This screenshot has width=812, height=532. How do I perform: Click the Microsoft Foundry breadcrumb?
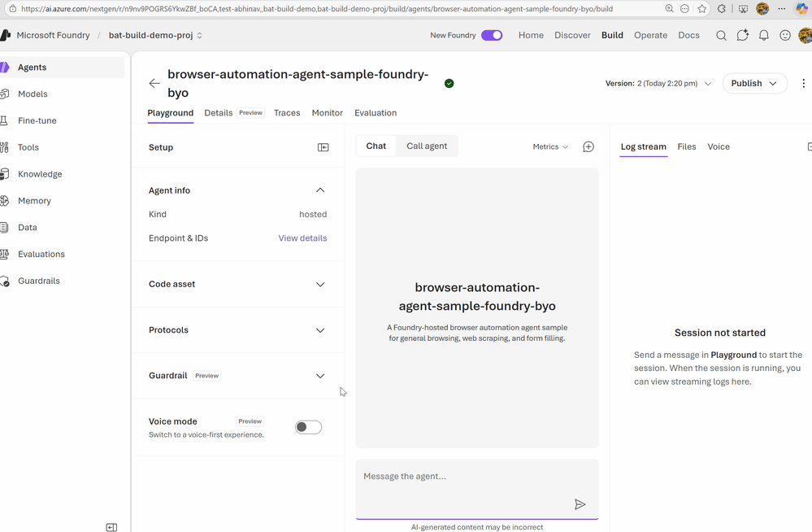pyautogui.click(x=53, y=35)
